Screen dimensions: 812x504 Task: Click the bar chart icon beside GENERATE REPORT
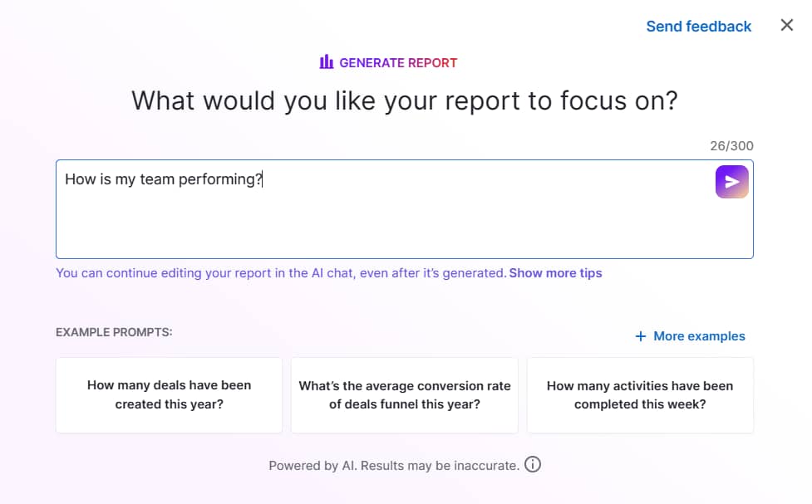click(325, 61)
